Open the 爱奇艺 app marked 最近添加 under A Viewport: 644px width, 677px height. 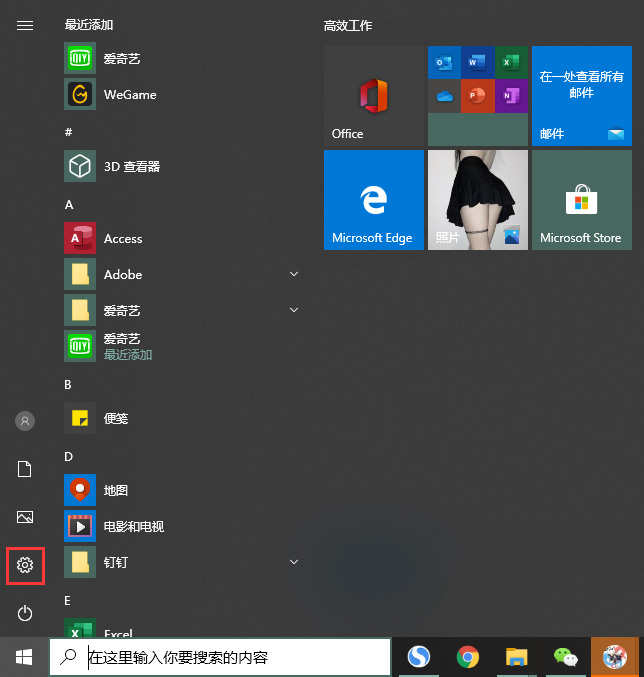(x=181, y=346)
